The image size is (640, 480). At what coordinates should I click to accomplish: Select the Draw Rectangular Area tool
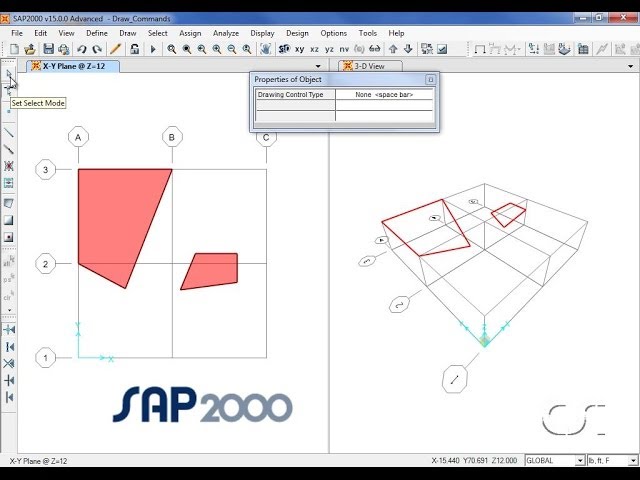pos(9,220)
